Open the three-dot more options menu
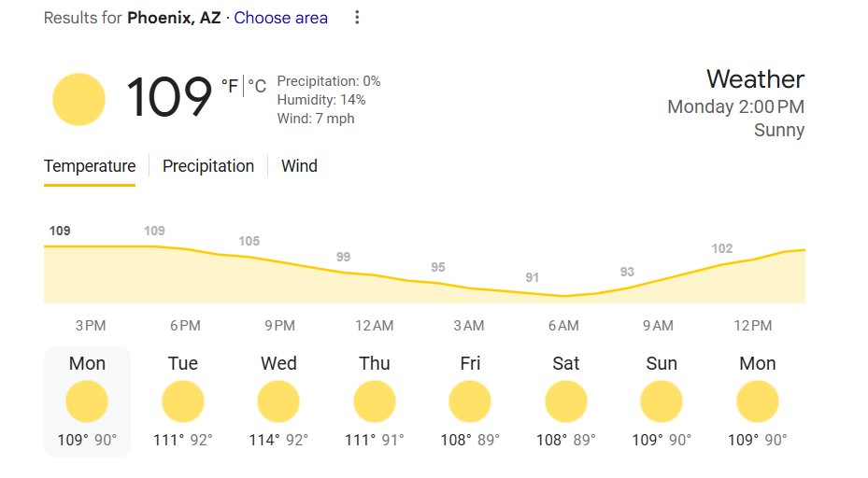The width and height of the screenshot is (868, 478). [357, 18]
